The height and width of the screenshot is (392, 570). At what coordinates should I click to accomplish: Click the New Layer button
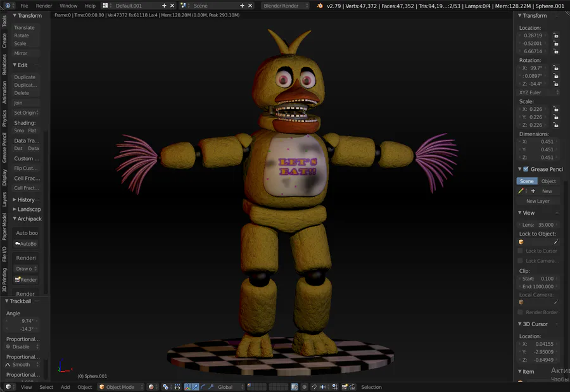tap(538, 201)
